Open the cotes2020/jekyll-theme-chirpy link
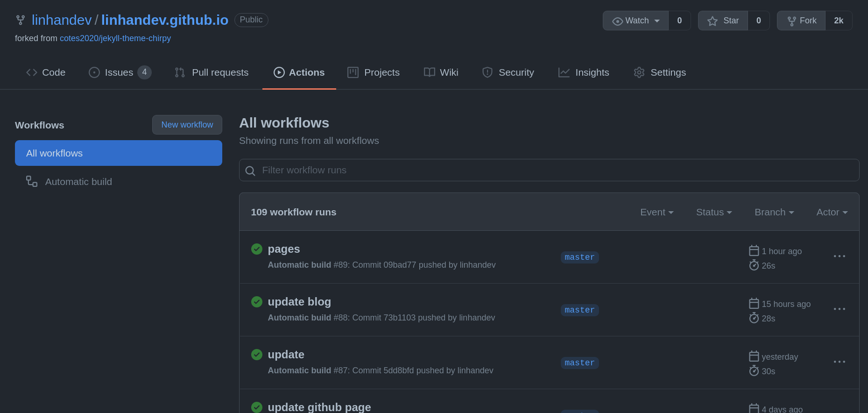 (x=115, y=38)
